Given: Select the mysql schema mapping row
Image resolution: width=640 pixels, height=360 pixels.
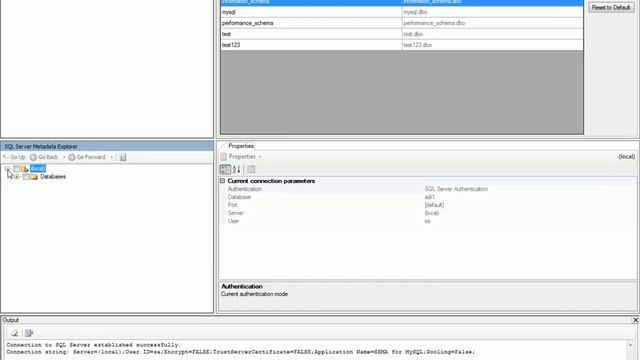Looking at the screenshot, I should pyautogui.click(x=402, y=12).
